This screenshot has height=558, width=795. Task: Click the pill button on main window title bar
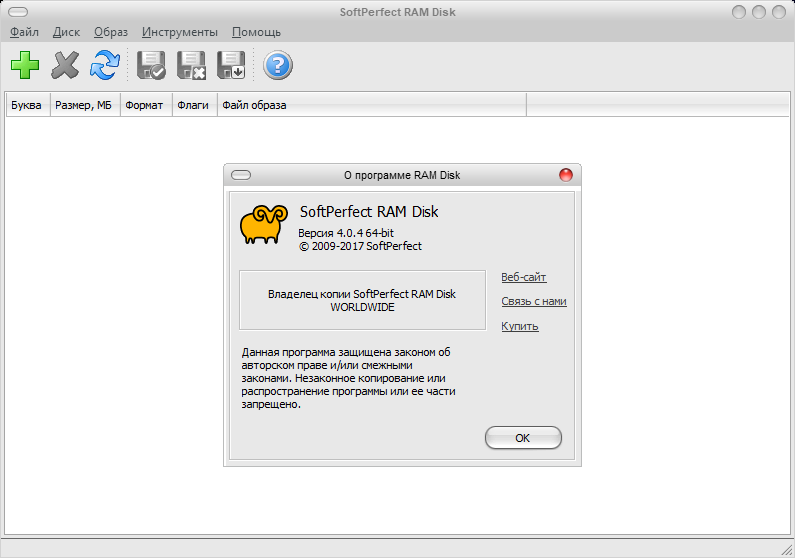[x=18, y=12]
